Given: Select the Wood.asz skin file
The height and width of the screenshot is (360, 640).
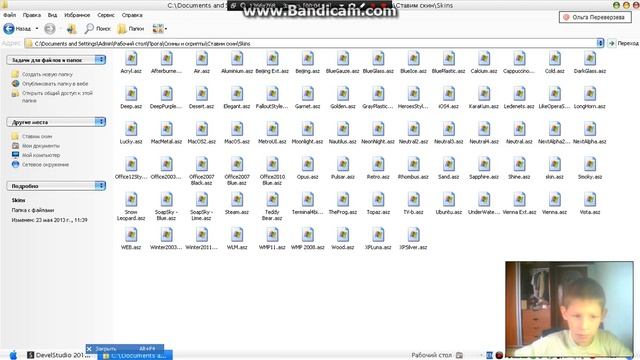Looking at the screenshot, I should [x=343, y=239].
